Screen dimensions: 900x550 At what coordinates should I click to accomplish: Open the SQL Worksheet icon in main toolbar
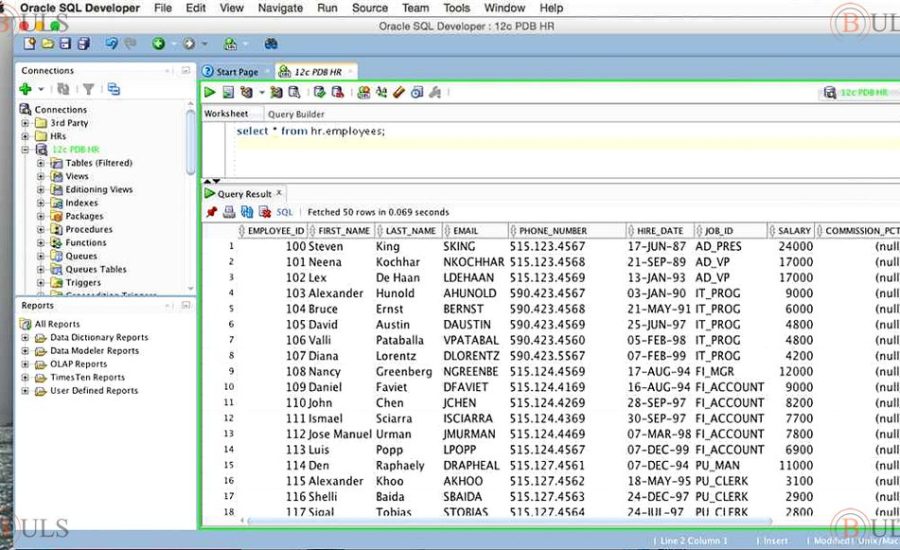point(230,44)
